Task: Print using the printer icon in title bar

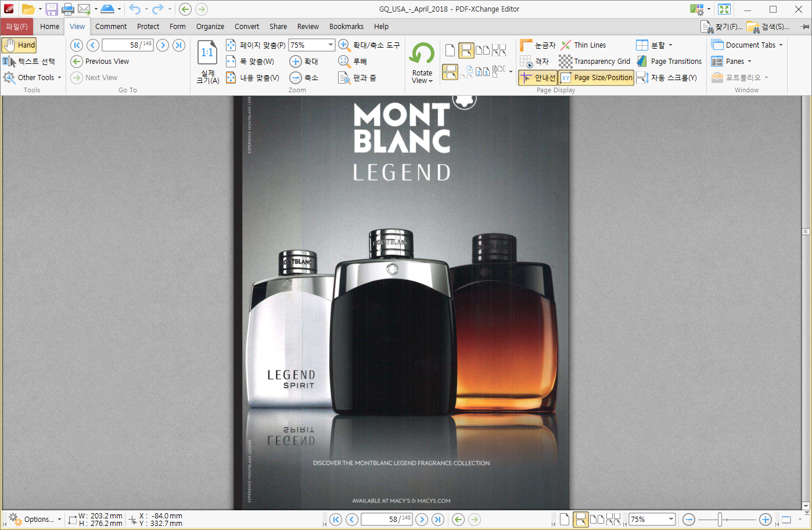Action: (67, 9)
